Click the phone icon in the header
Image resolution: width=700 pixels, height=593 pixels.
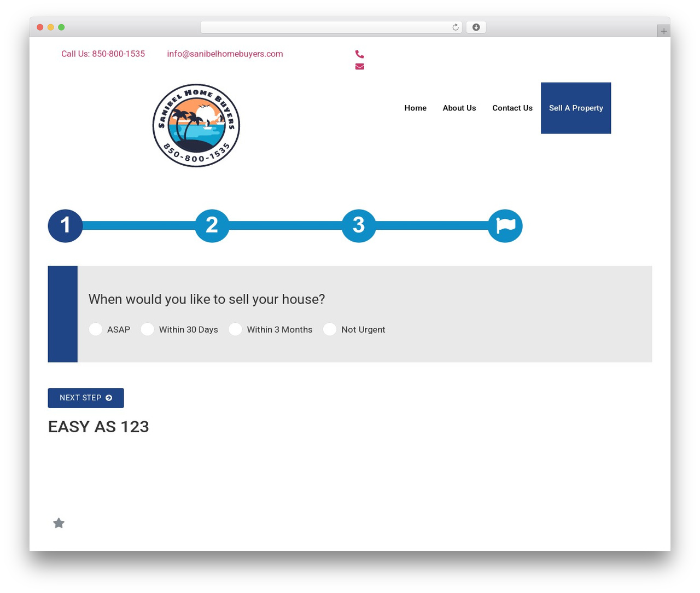[x=359, y=54]
